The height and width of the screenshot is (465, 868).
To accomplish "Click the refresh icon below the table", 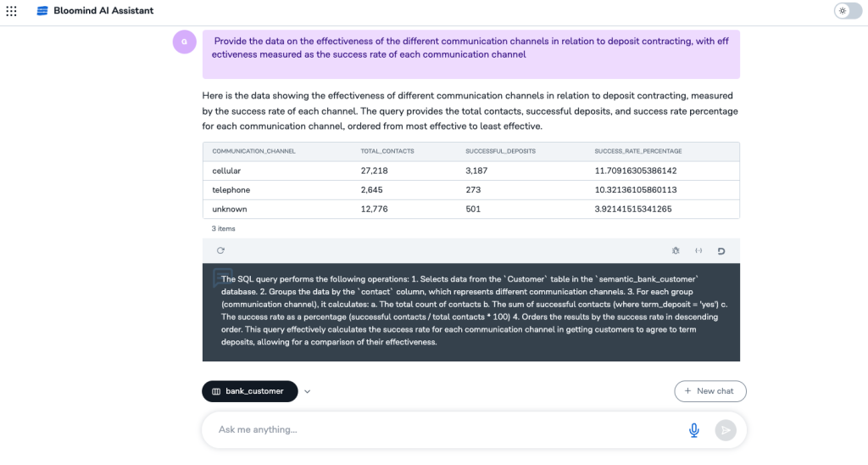I will [x=220, y=250].
